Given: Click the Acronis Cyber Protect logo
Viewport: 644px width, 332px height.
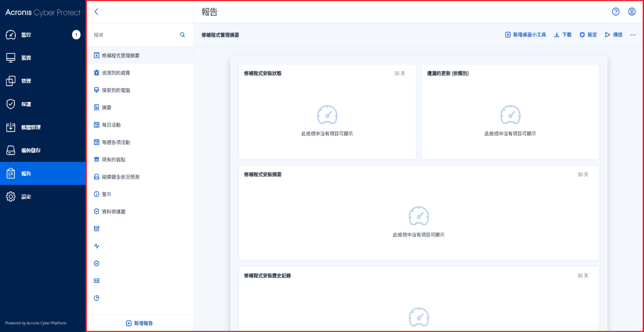Looking at the screenshot, I should tap(43, 13).
